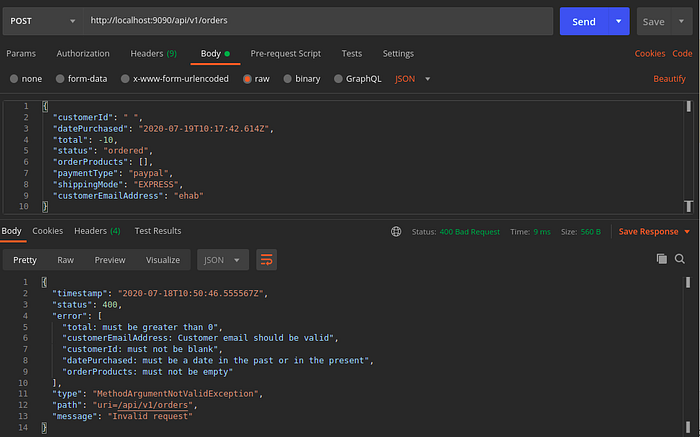The height and width of the screenshot is (437, 700).
Task: Click the request body editor scrollbar
Action: tap(688, 156)
